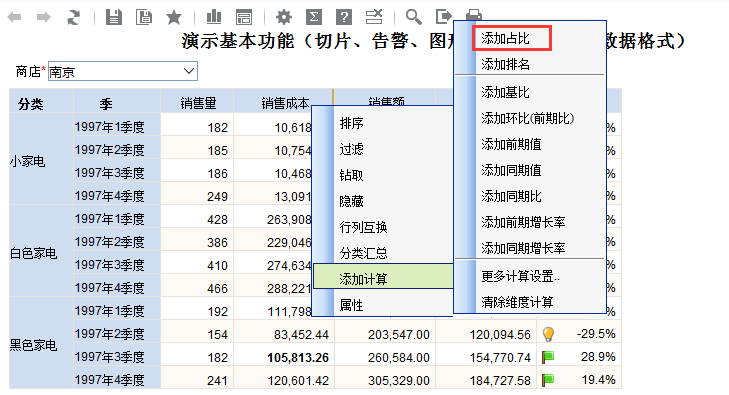Save the report with the floppy disk icon
This screenshot has height=395, width=729.
click(x=114, y=17)
